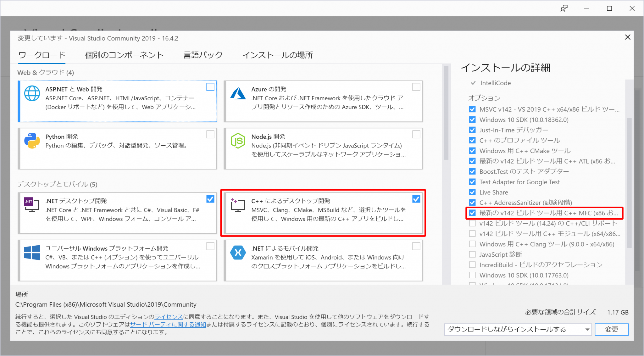Uncheck MSVC v142 build tools option
The width and height of the screenshot is (644, 356).
coord(472,109)
